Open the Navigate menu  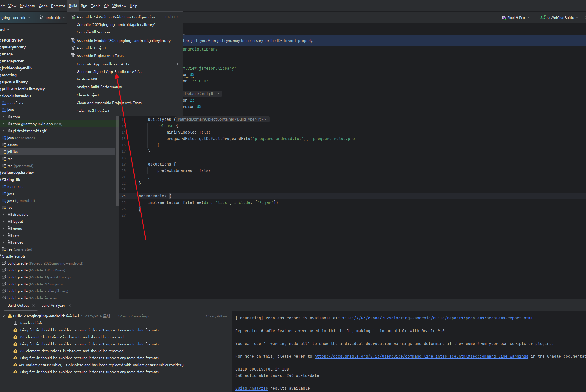point(27,6)
